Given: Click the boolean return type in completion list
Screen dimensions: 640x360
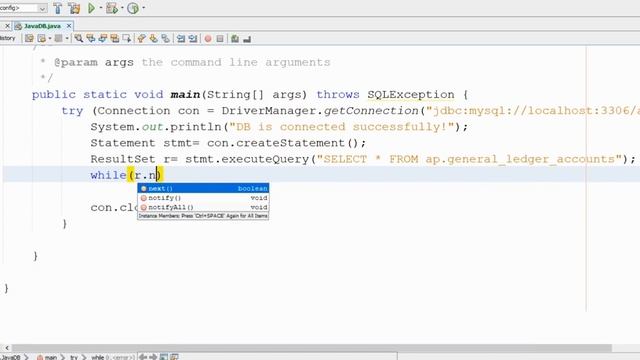Looking at the screenshot, I should pos(252,188).
